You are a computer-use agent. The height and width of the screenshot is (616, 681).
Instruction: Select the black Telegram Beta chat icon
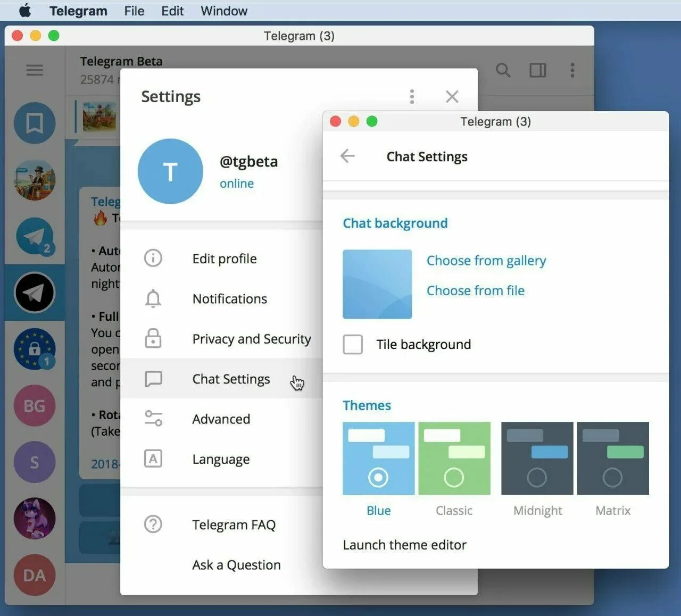[35, 293]
